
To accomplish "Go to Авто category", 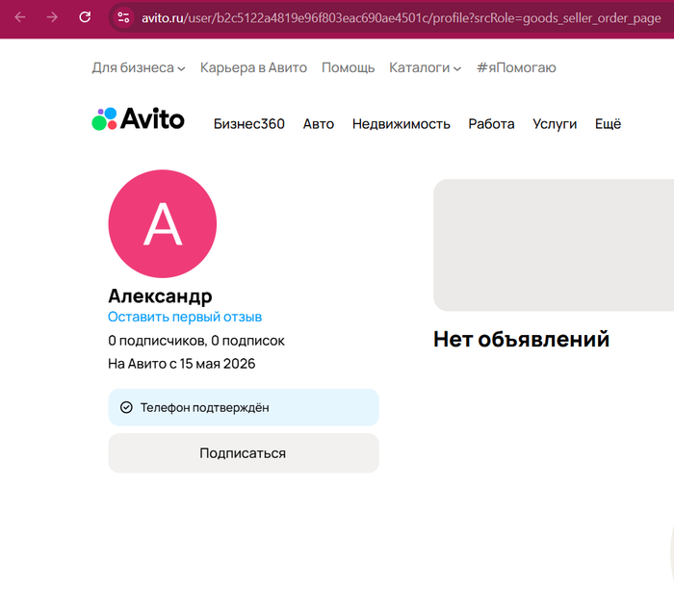I will (x=319, y=124).
